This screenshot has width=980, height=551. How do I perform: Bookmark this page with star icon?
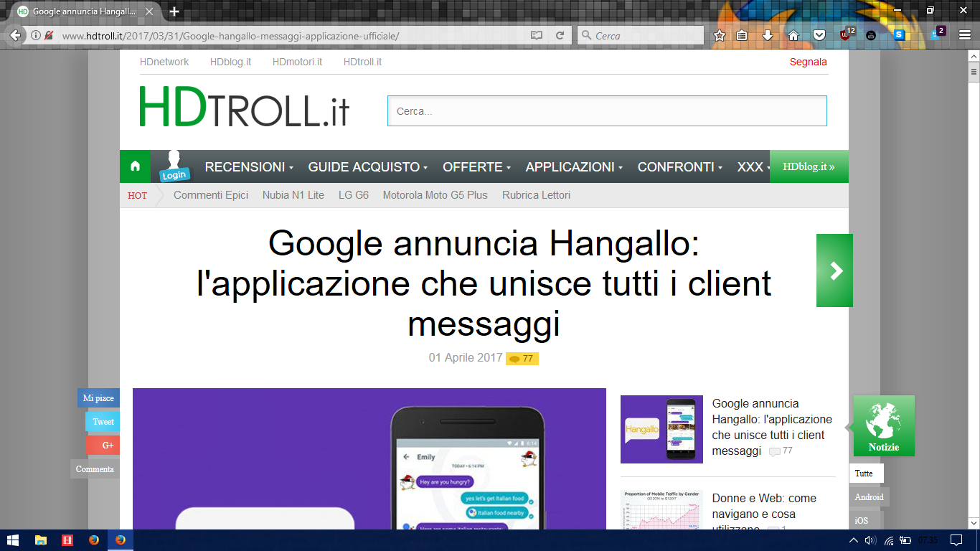(720, 35)
